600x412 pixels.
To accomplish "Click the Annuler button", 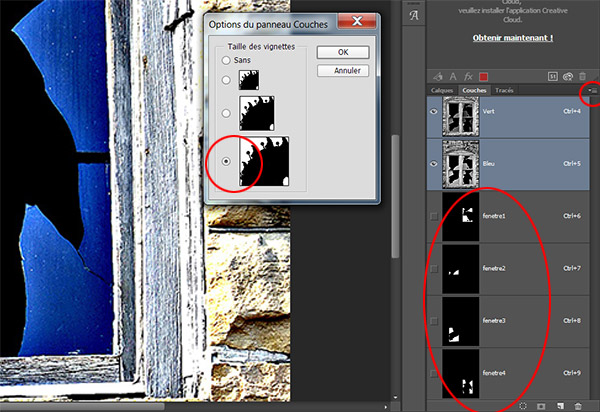I will click(342, 71).
